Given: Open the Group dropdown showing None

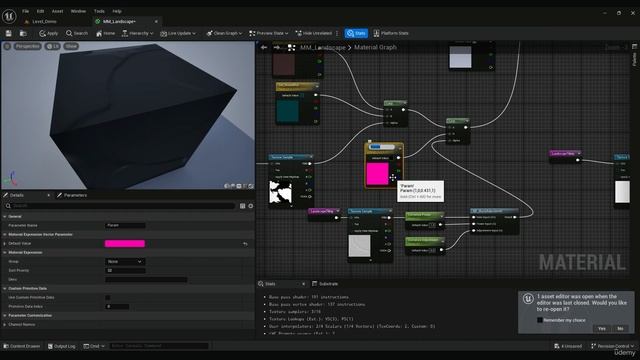Looking at the screenshot, I should [x=125, y=262].
